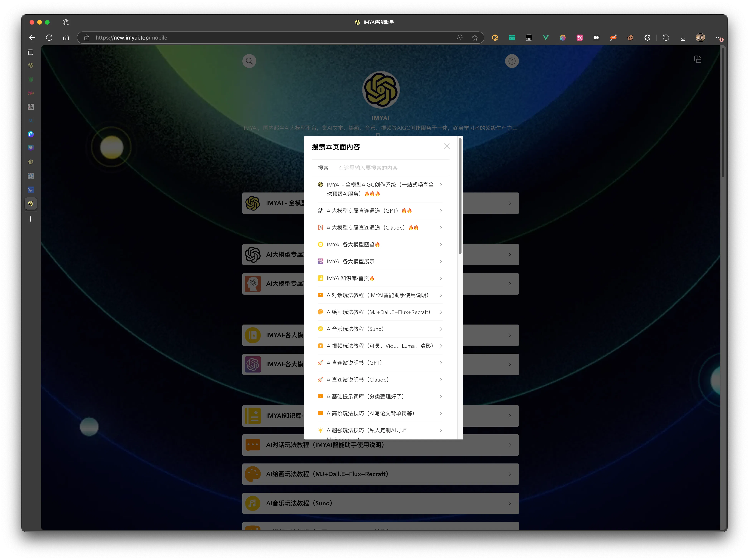Go back with the browser back arrow
Screen dimensions: 749x560
pos(32,38)
